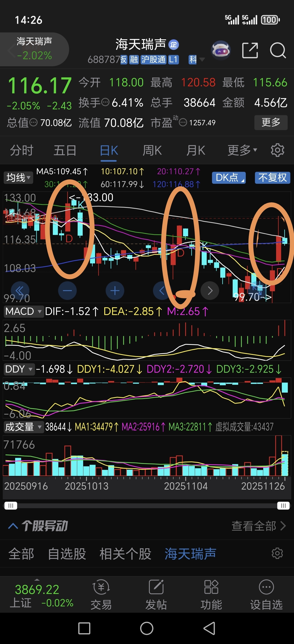Go back via 海天瑞声 -2.02% pill
Image resolution: width=294 pixels, height=644 pixels.
34,49
